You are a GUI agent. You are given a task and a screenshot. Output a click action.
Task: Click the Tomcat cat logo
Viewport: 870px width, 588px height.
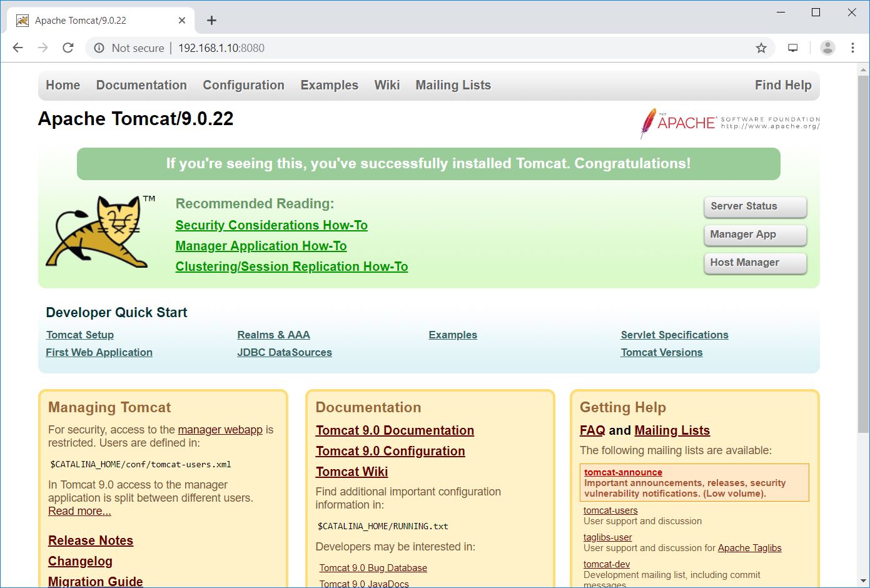pos(101,231)
